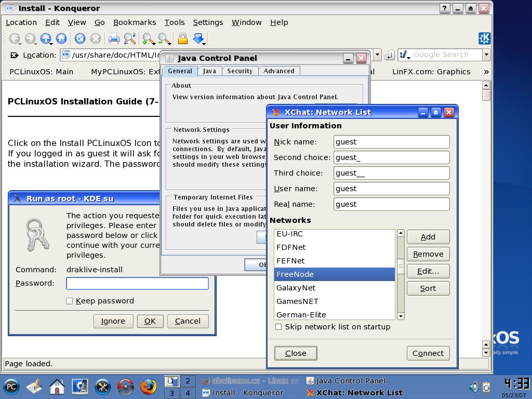The image size is (532, 399).
Task: Expand the Google Search box dropdown arrow
Action: [486, 55]
